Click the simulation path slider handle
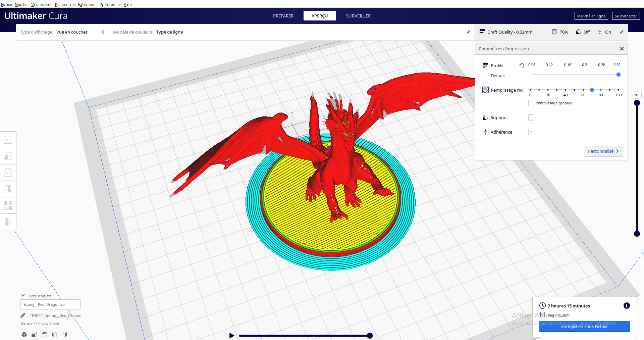644x340 pixels. [x=370, y=335]
